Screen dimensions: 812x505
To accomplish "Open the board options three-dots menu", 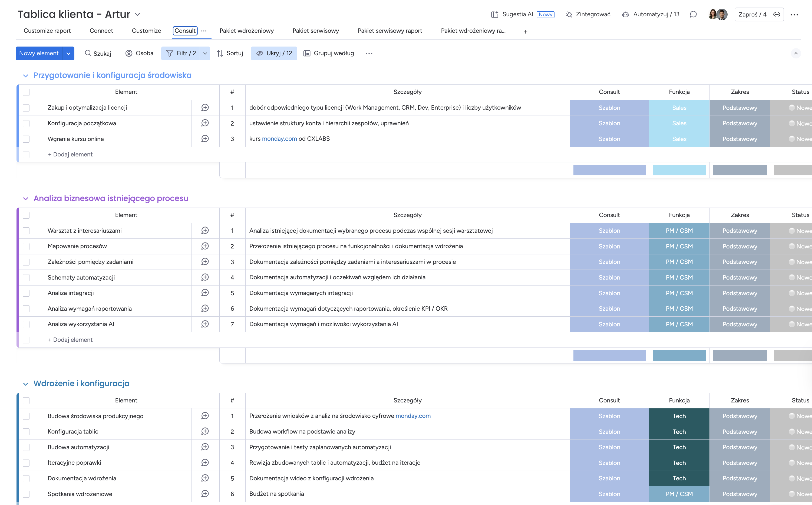I will click(x=794, y=14).
